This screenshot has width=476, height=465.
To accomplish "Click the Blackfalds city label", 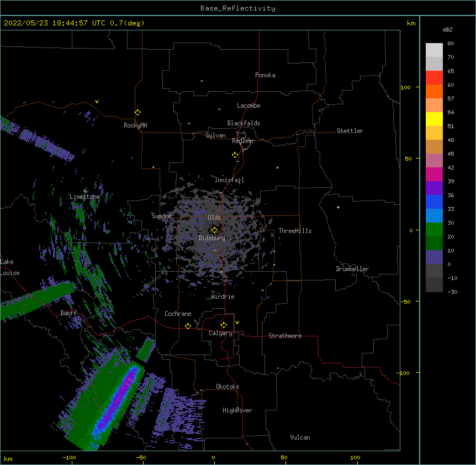I will [x=244, y=123].
